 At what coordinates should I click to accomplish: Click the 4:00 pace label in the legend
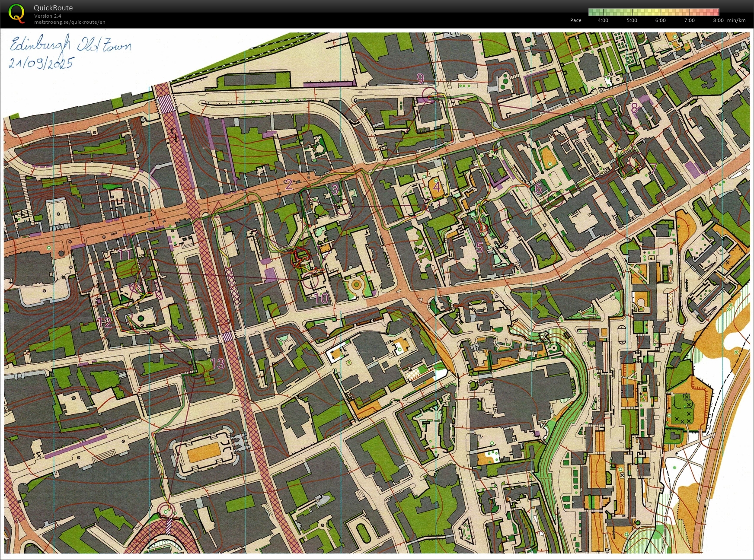click(x=603, y=20)
